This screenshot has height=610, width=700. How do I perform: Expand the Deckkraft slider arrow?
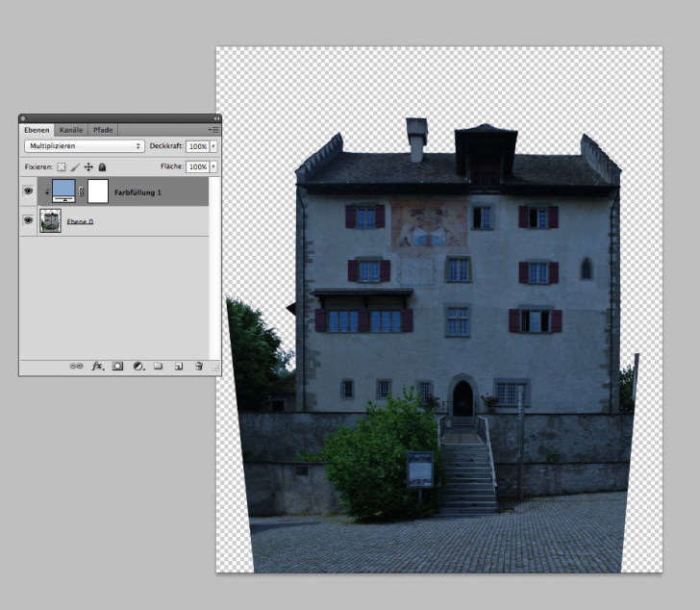[213, 146]
